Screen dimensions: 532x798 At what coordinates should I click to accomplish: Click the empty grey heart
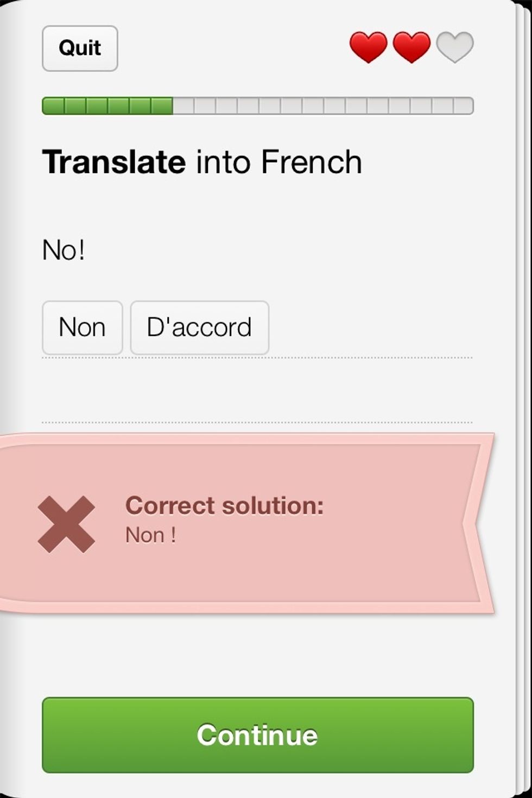point(455,47)
